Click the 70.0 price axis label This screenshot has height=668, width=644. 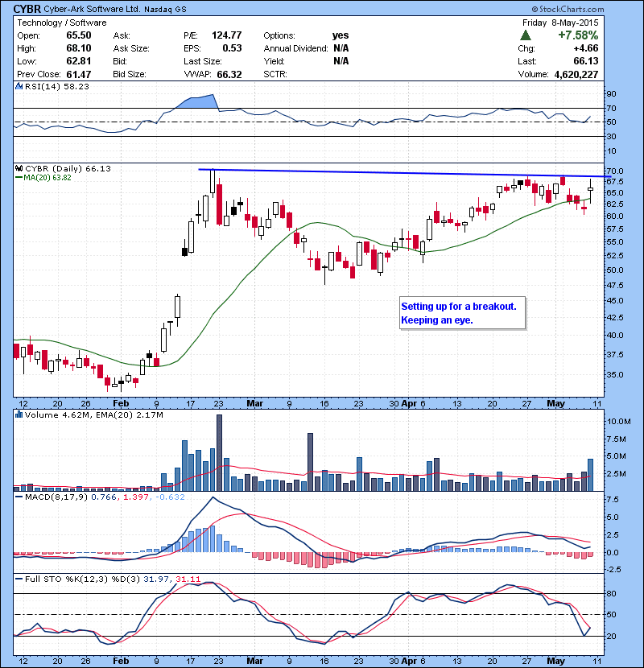[x=614, y=171]
